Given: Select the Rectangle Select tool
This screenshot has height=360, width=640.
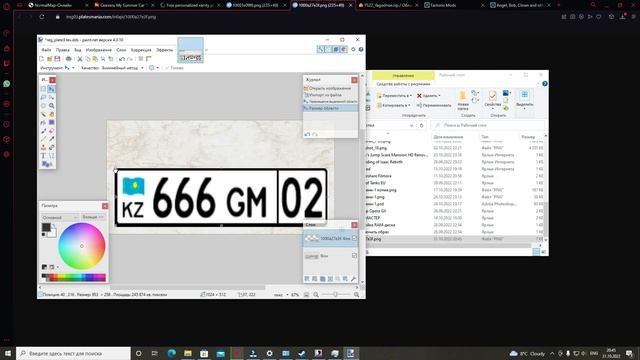Looking at the screenshot, I should coord(43,89).
